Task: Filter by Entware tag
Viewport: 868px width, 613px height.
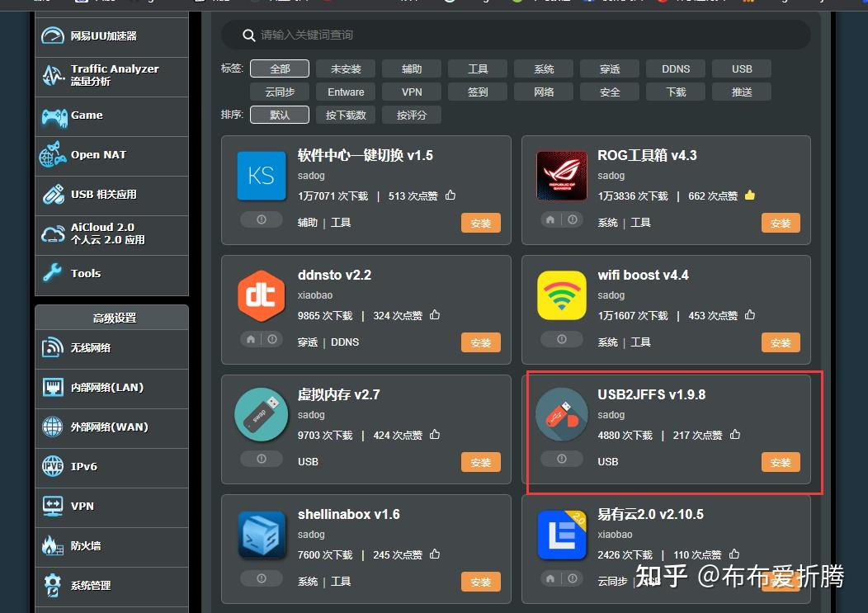Action: 346,92
